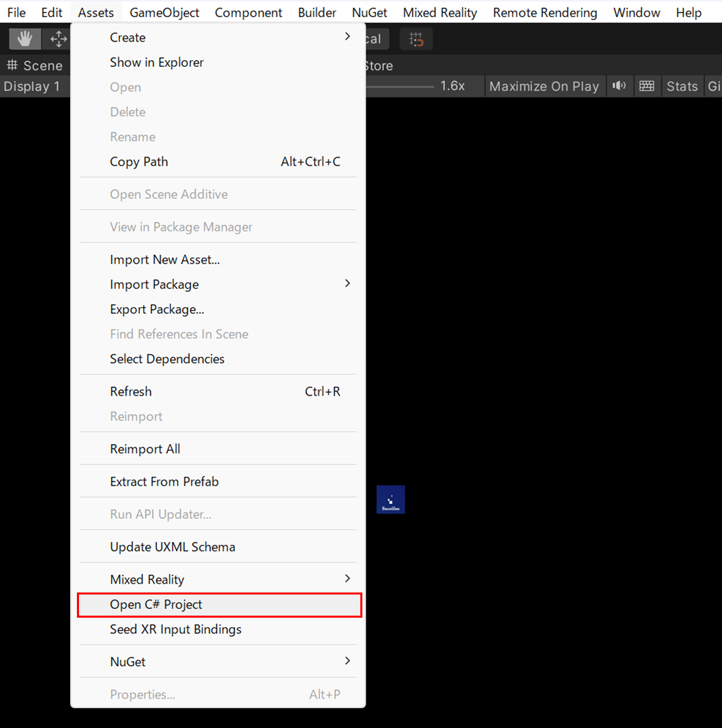Open the Window menu
Screen dimensions: 722x728
(x=637, y=12)
